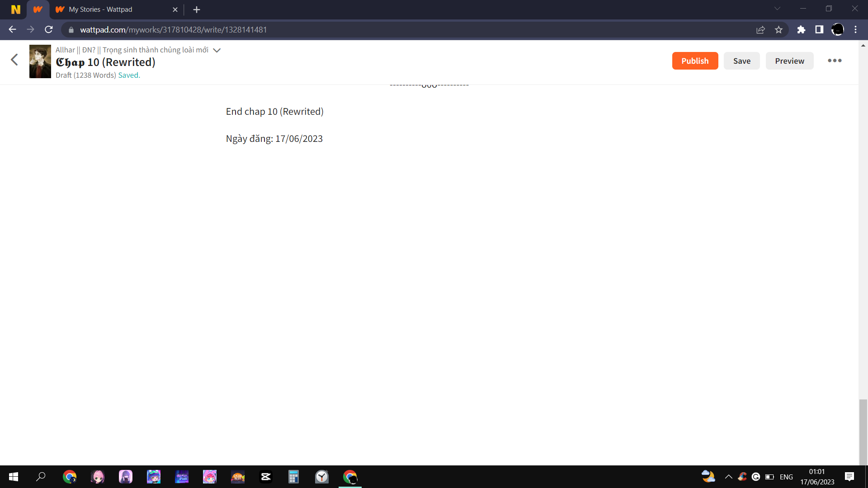The image size is (868, 488).
Task: Switch to the pinned Wattpad tab
Action: (x=38, y=9)
